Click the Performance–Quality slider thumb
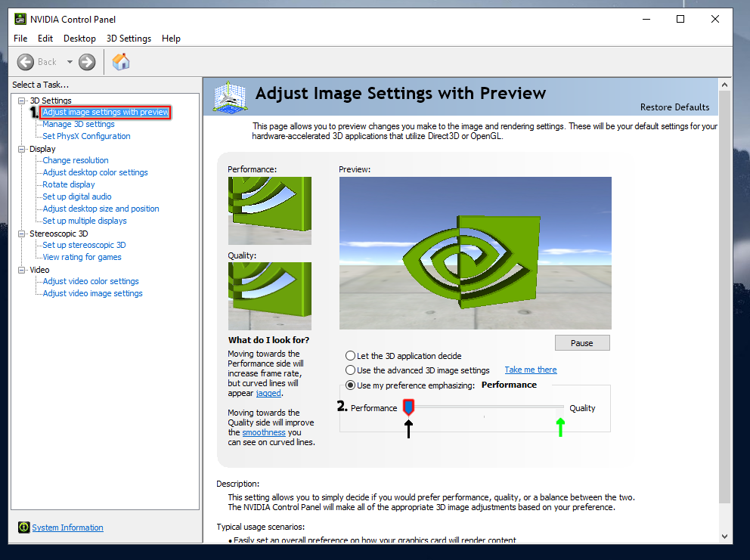Screen dimensions: 750x560 pos(408,407)
